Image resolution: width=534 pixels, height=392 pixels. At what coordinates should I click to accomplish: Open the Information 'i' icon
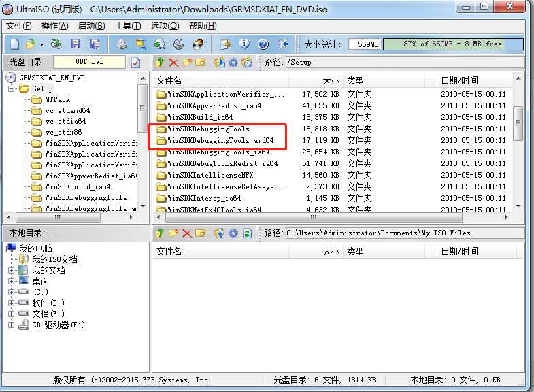(244, 44)
